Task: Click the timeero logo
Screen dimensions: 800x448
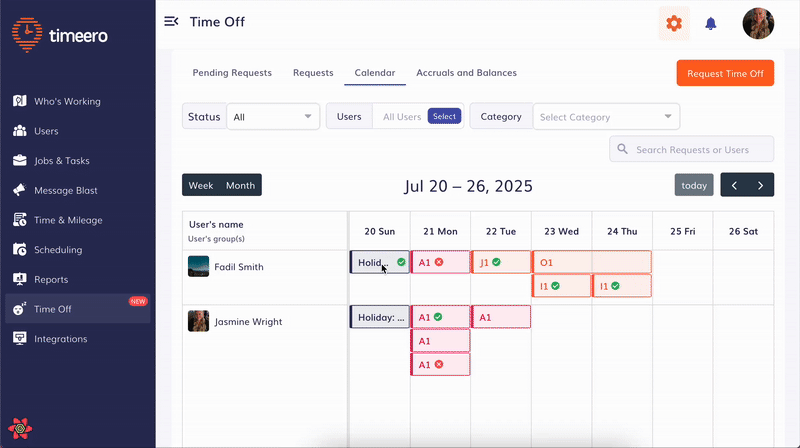Action: point(60,35)
